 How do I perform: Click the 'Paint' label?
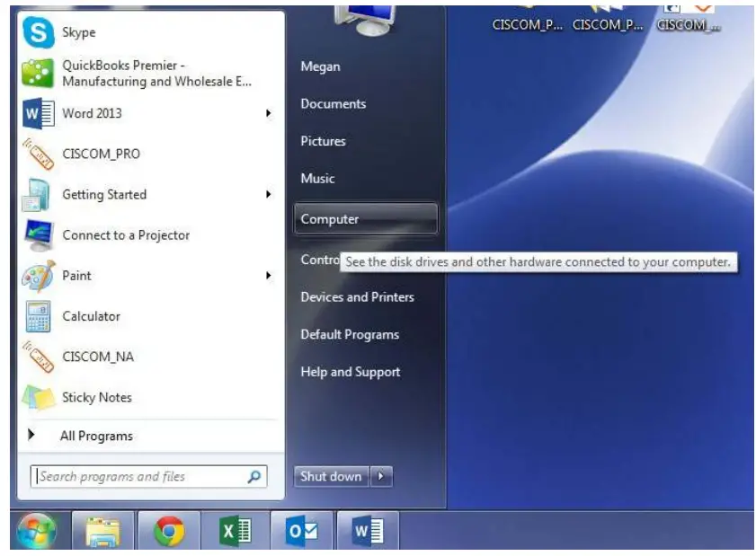coord(76,276)
